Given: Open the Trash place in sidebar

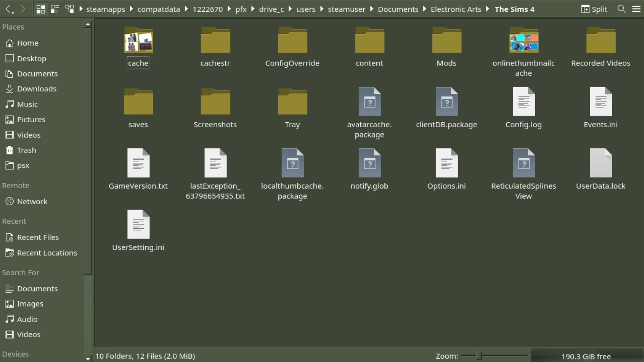Looking at the screenshot, I should (x=26, y=150).
